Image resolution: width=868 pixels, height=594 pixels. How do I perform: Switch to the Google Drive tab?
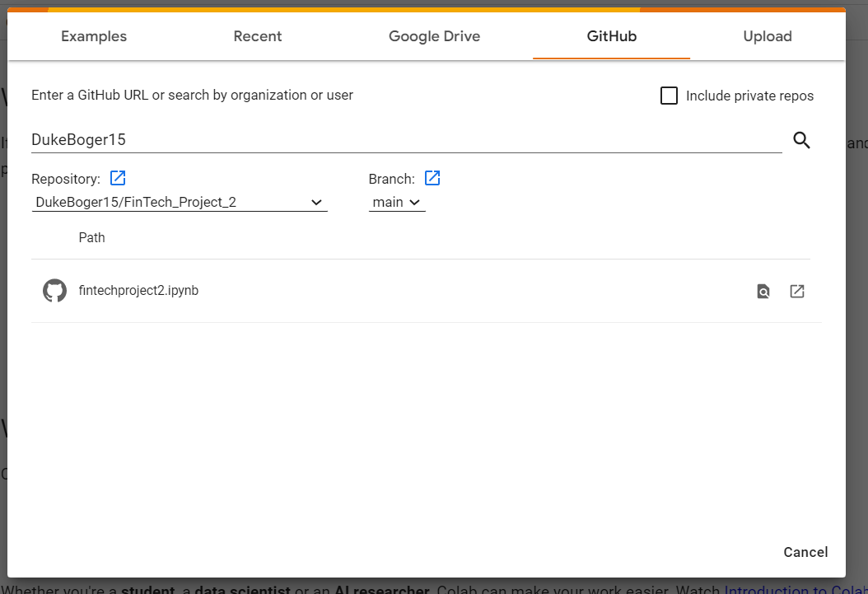tap(434, 36)
